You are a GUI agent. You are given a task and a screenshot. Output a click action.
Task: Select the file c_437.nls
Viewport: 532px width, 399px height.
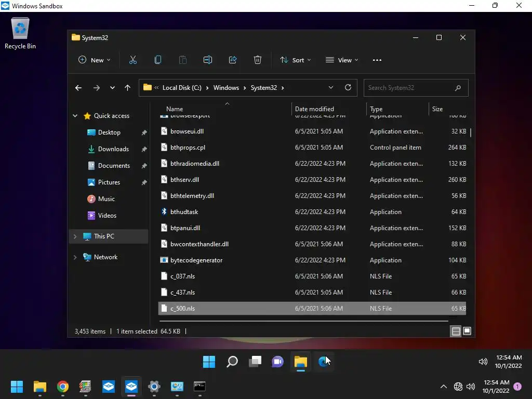tap(312, 292)
